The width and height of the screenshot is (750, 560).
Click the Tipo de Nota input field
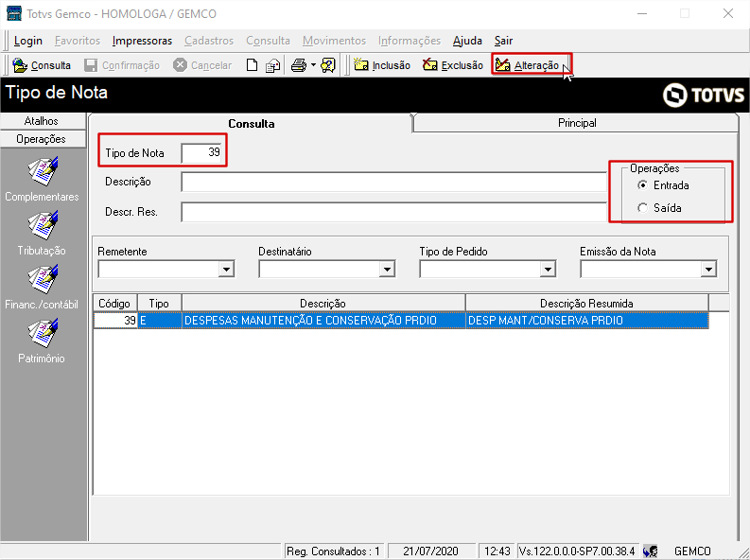pyautogui.click(x=201, y=152)
